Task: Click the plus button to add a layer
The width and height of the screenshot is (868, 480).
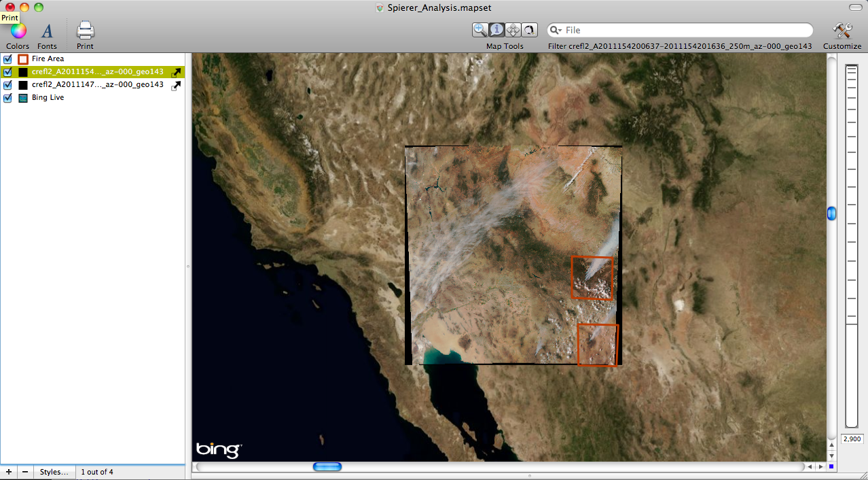Action: pyautogui.click(x=8, y=471)
